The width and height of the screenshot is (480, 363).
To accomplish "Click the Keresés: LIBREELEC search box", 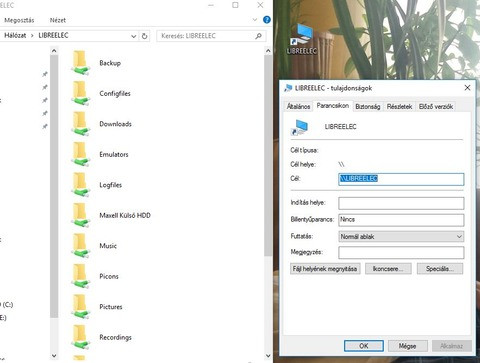I will pos(211,36).
